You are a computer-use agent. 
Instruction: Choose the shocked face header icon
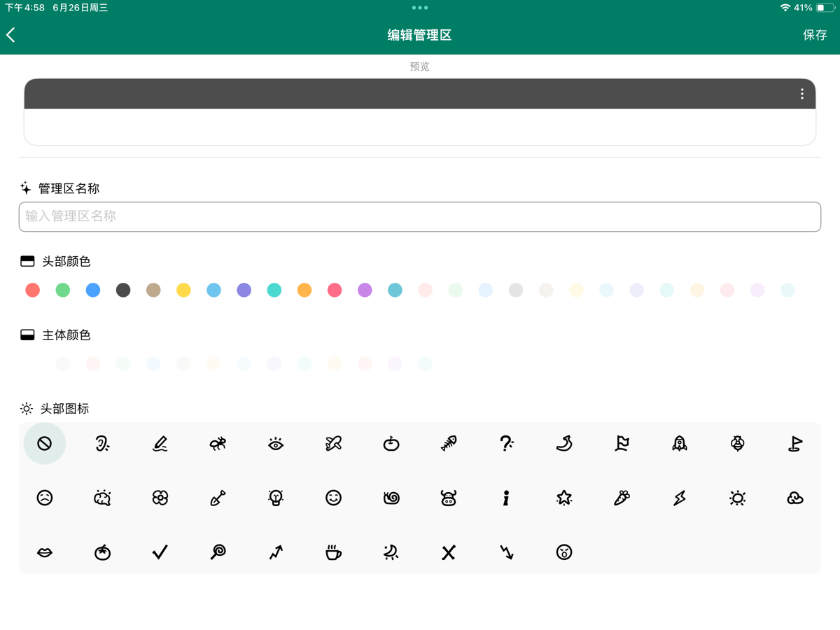click(564, 552)
